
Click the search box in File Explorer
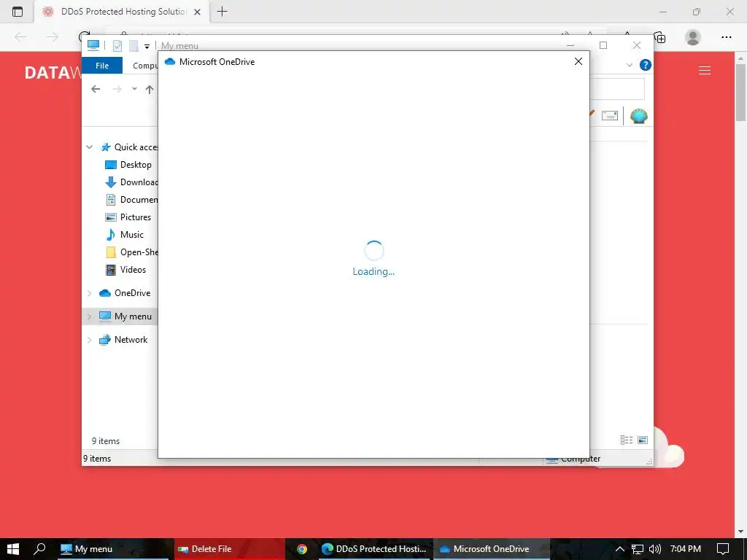click(617, 89)
